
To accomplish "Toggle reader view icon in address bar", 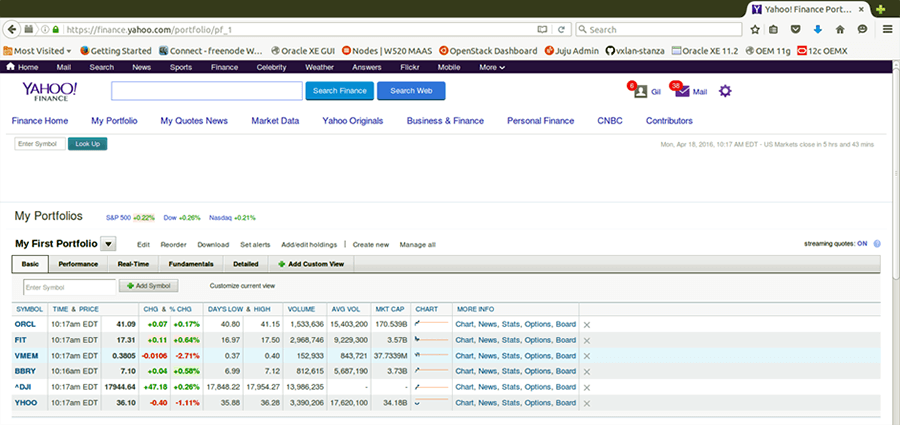I will [x=542, y=29].
